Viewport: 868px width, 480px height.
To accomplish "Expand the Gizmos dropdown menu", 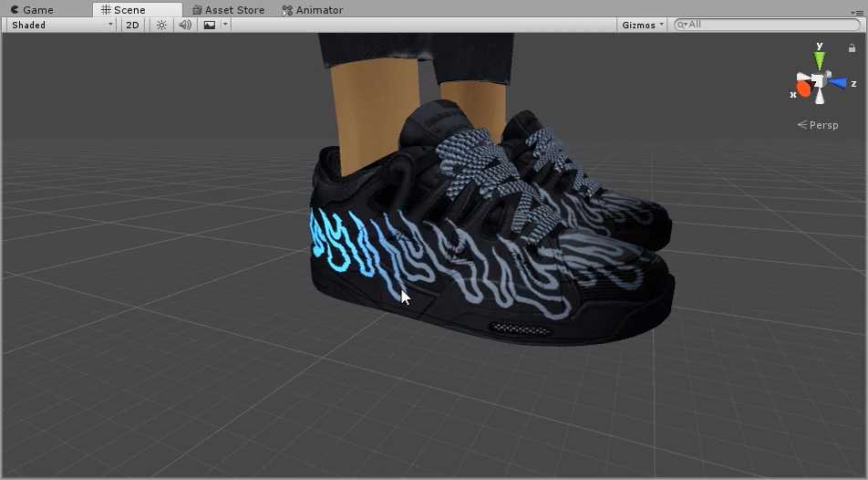I will click(643, 25).
